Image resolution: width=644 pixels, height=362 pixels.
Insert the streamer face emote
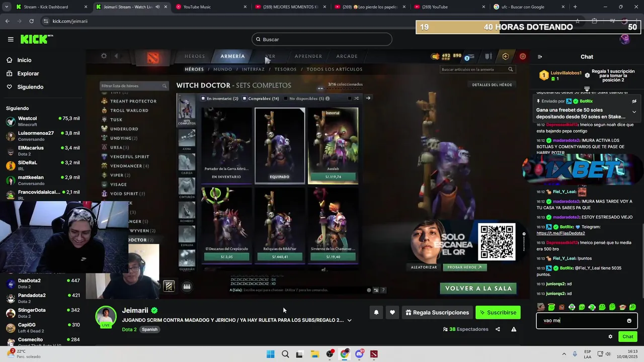point(541,307)
